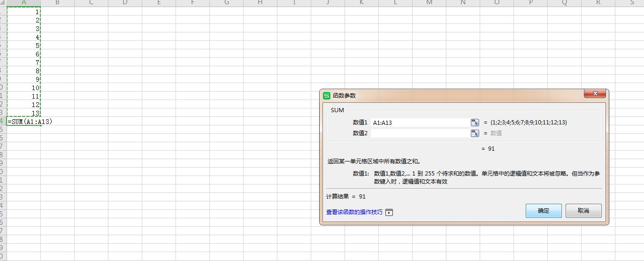
Task: Select the cell with value 12
Action: pos(24,105)
